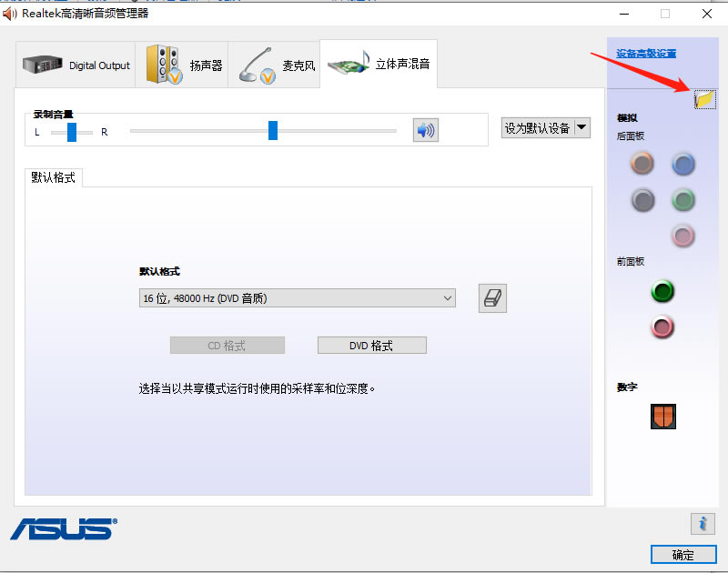Screen dimensions: 728x573
Task: Mute the recording volume speaker button
Action: 425,130
